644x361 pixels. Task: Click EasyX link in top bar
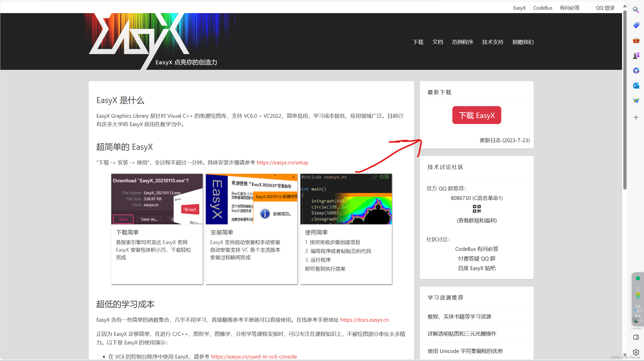pyautogui.click(x=519, y=8)
